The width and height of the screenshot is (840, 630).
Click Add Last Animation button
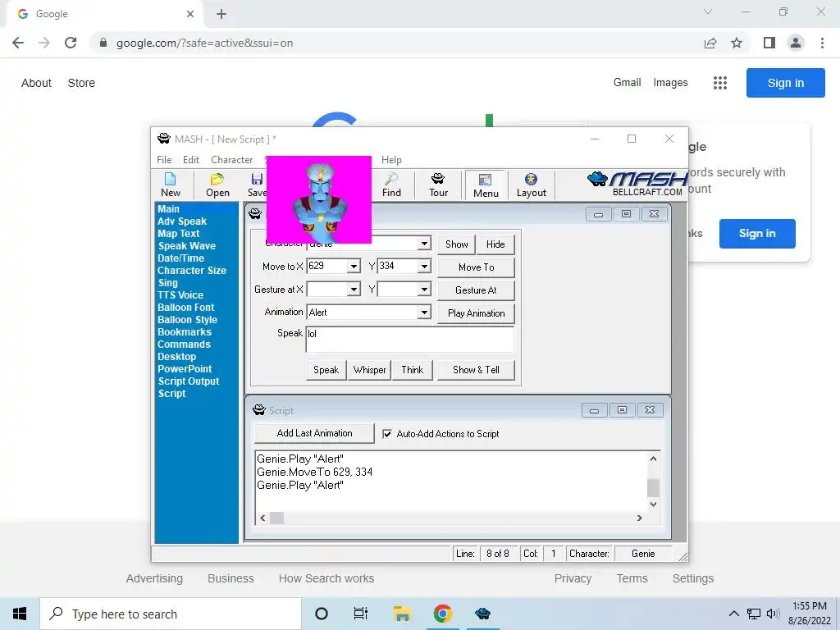tap(314, 433)
